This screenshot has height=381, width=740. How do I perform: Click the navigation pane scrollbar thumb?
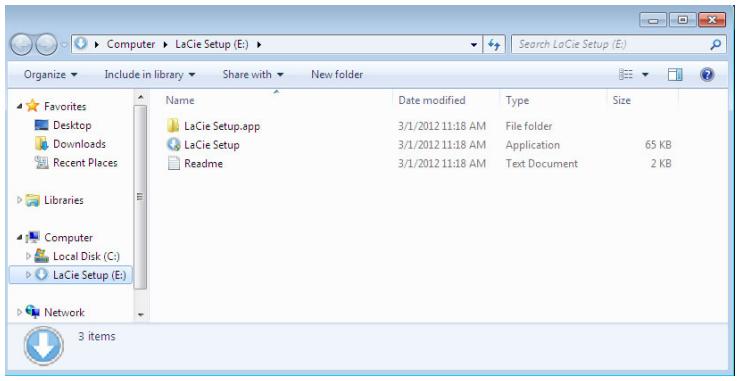tap(140, 197)
